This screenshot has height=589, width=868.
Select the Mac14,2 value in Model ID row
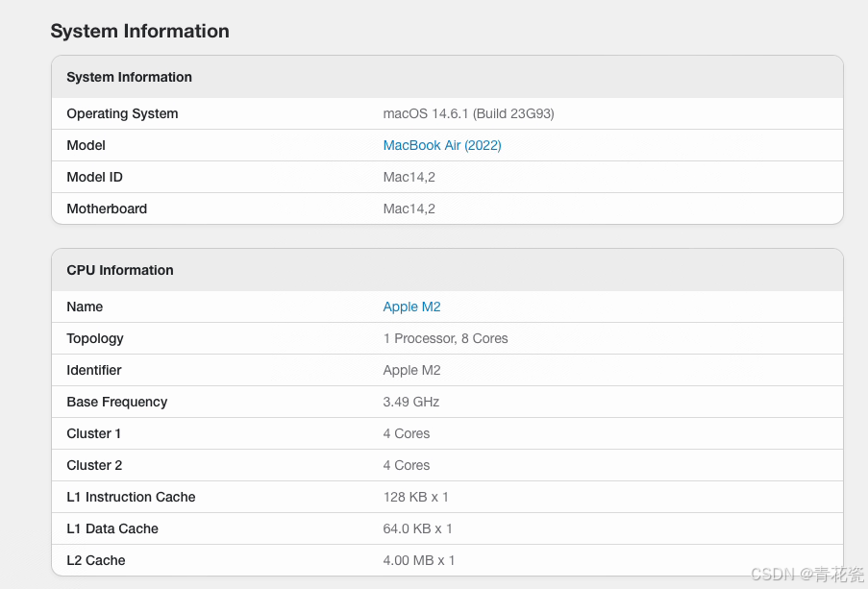pyautogui.click(x=409, y=177)
